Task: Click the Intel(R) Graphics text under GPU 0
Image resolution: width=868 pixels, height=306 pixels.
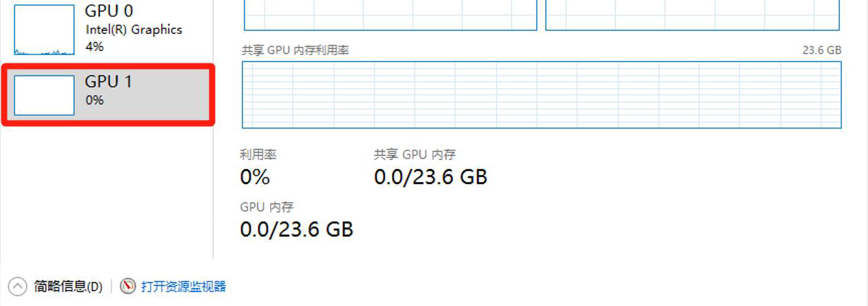Action: click(x=134, y=30)
